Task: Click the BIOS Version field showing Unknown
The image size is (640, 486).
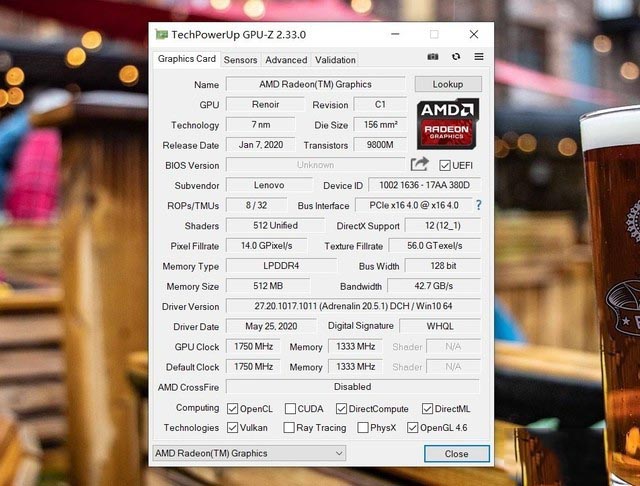Action: (316, 165)
